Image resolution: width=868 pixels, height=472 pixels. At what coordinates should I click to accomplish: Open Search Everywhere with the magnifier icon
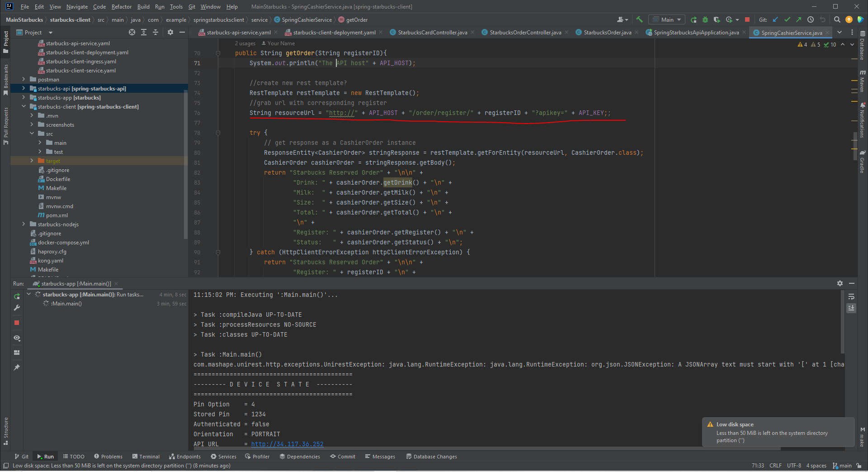837,20
